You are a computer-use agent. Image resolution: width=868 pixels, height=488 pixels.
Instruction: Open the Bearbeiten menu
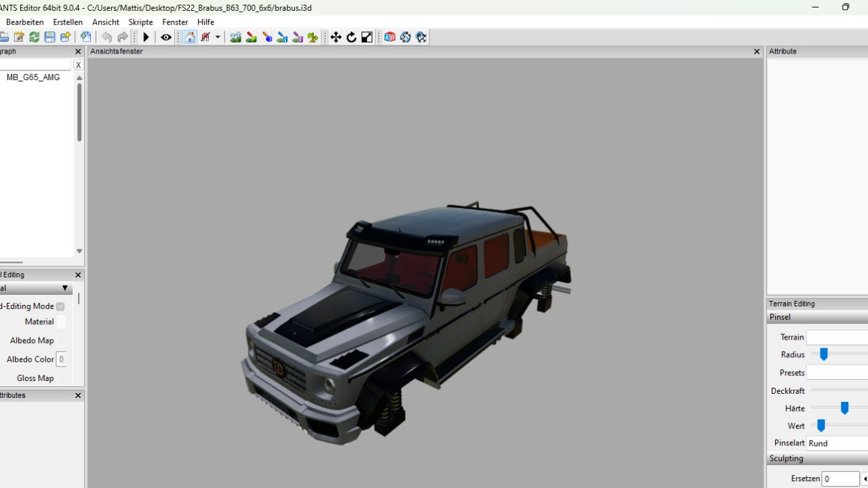[x=24, y=22]
